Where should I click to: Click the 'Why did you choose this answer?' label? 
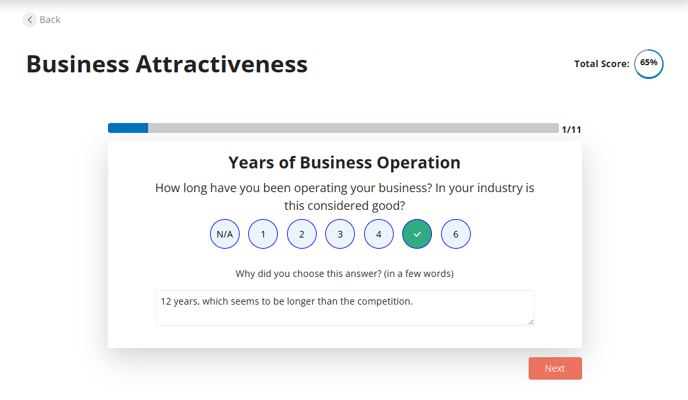tap(344, 273)
